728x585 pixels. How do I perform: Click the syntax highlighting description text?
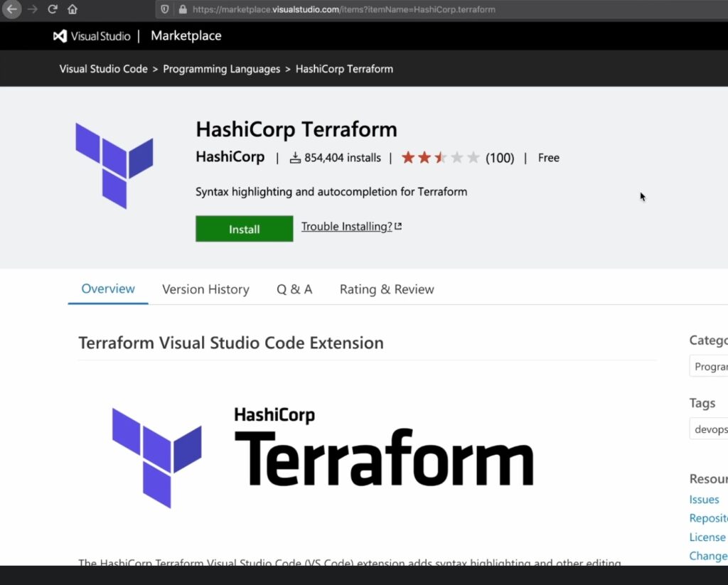[x=331, y=192]
